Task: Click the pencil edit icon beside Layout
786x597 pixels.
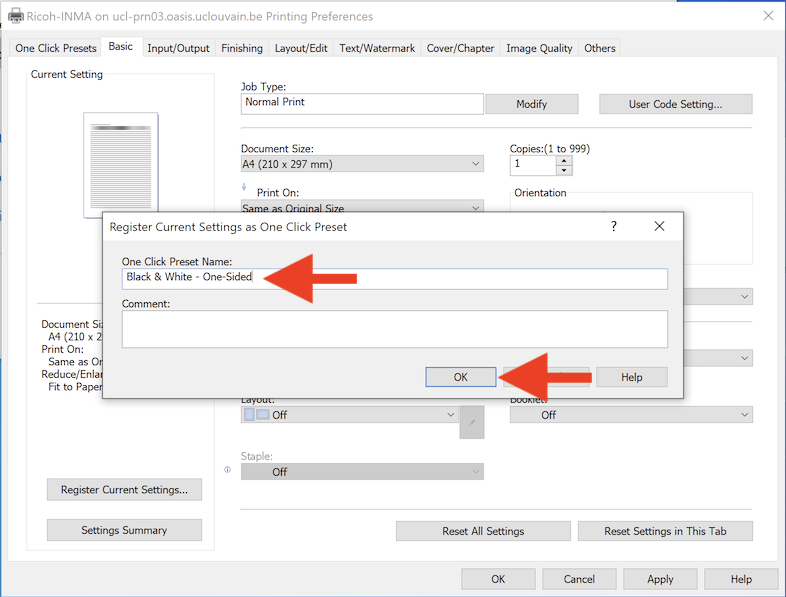Action: point(472,422)
